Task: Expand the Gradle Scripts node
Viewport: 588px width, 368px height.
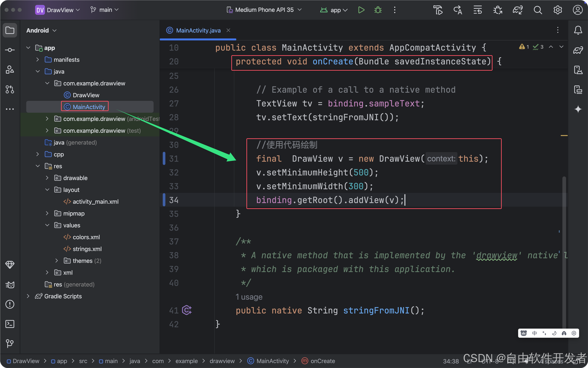Action: tap(28, 296)
